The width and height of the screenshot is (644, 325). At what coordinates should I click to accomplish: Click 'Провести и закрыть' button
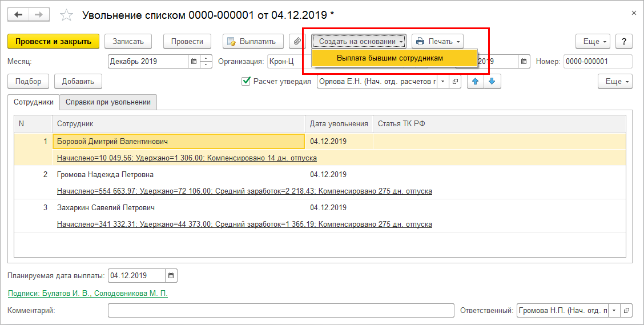coord(53,41)
